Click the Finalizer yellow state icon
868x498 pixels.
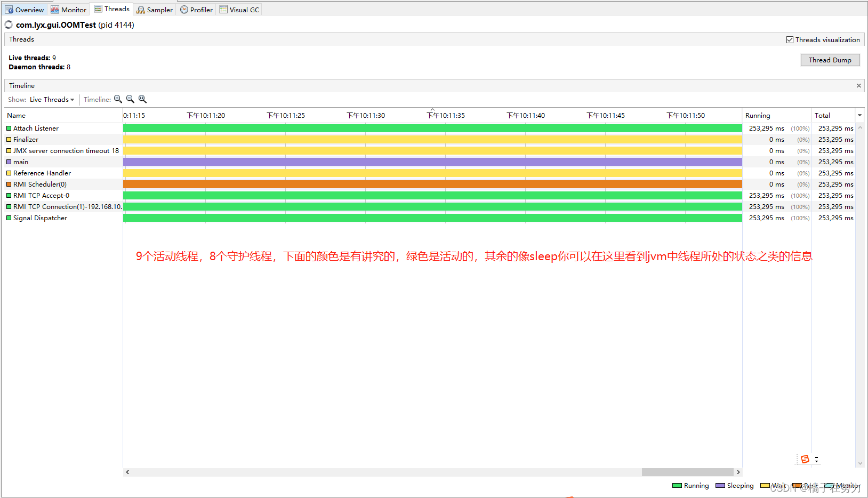[9, 140]
